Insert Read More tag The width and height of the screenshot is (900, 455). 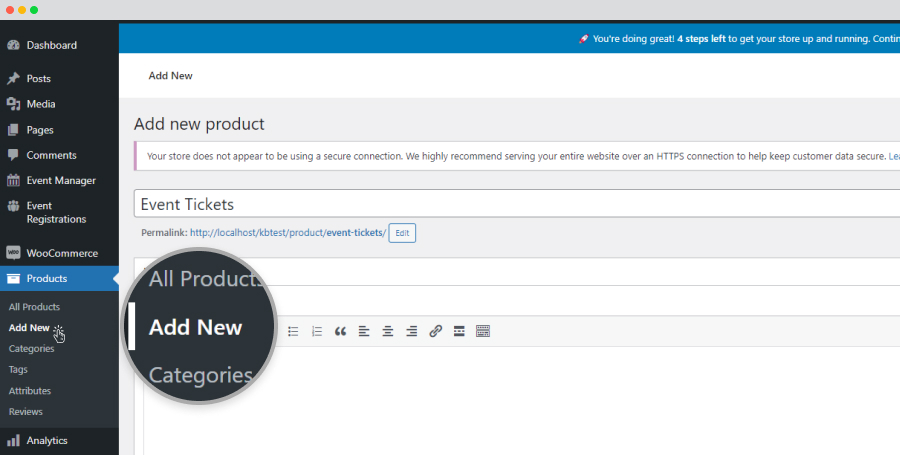pos(459,331)
